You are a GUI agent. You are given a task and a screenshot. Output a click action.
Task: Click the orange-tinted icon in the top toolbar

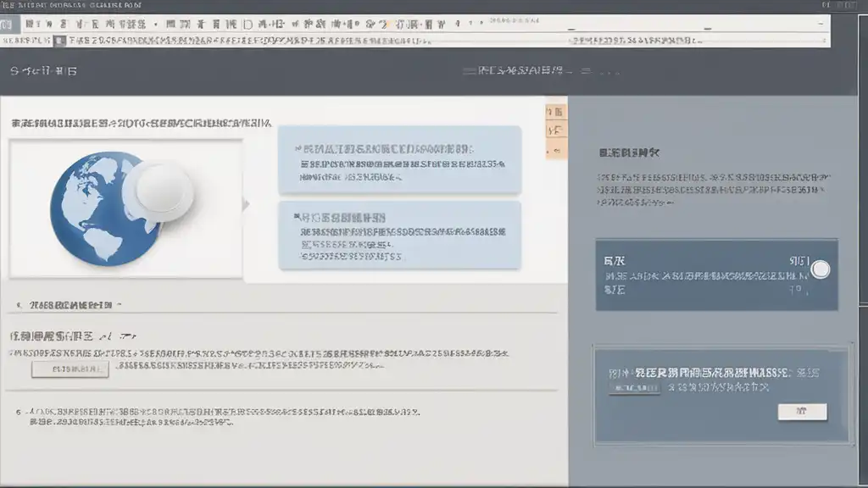(x=387, y=25)
